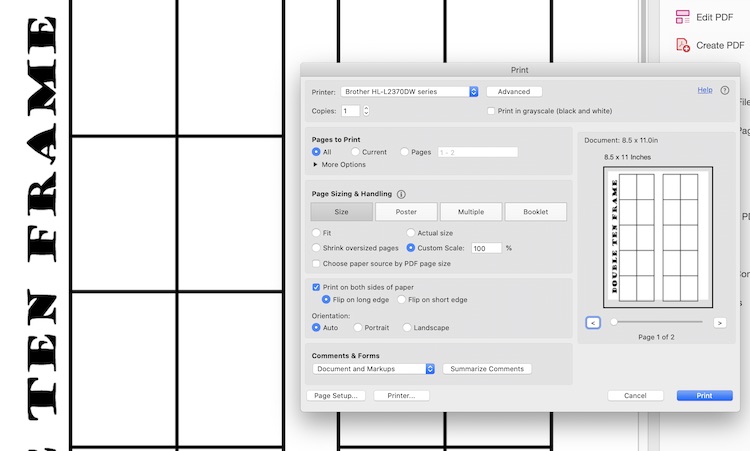Screen dimensions: 750x451
Task: Click the Copies input field
Action: [351, 111]
